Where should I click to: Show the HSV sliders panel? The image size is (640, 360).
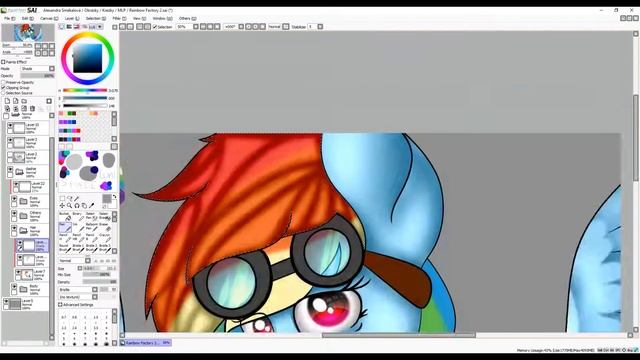[x=77, y=27]
